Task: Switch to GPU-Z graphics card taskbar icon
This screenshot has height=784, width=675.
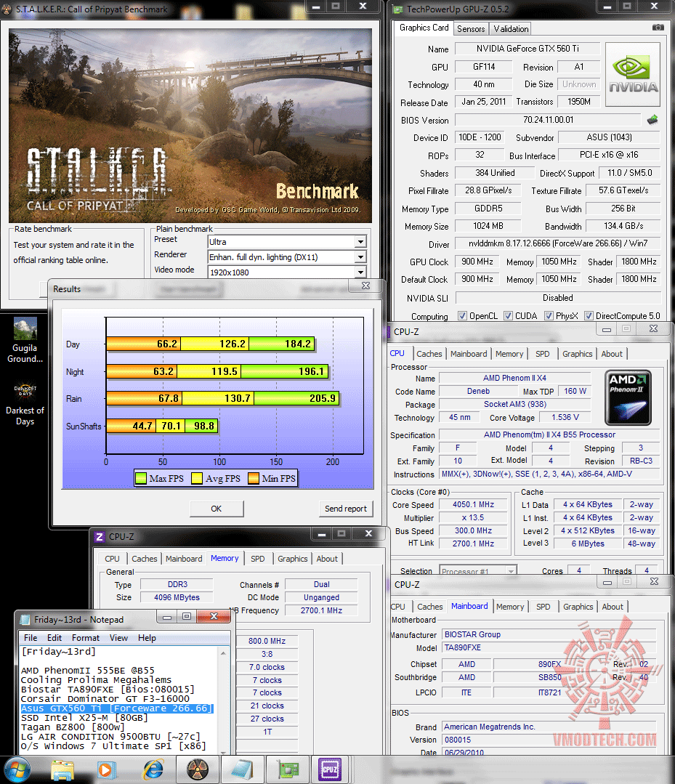Action: coord(287,770)
